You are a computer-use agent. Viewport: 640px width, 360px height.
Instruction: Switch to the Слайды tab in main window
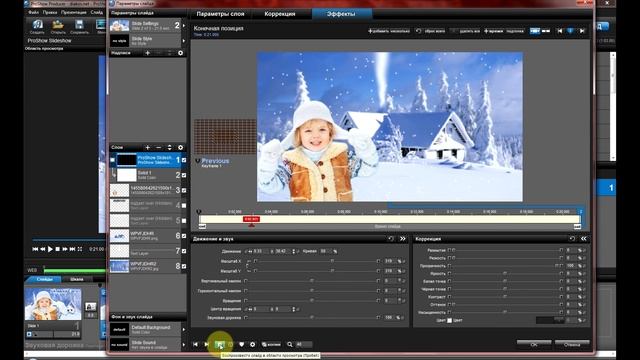pyautogui.click(x=44, y=280)
